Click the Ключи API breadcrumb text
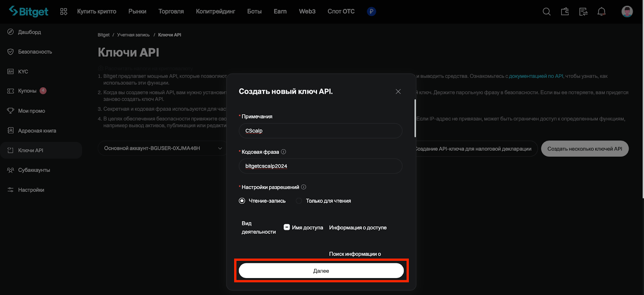 (x=169, y=35)
